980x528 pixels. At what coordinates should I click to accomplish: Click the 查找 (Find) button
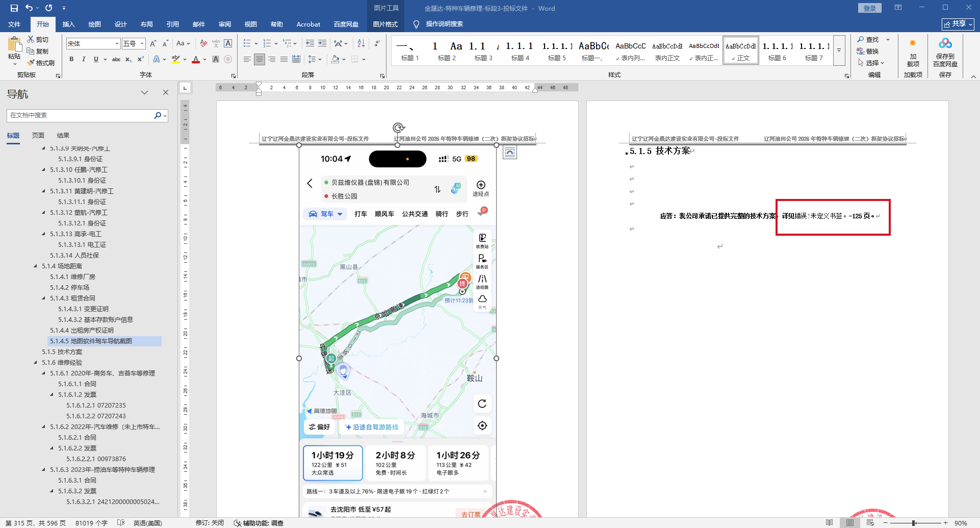click(868, 39)
